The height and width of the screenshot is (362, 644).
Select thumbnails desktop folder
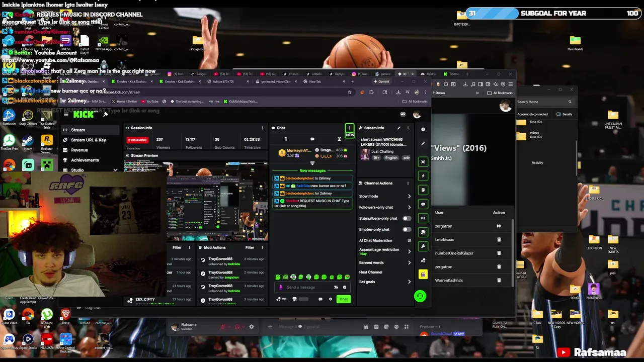pos(575,43)
